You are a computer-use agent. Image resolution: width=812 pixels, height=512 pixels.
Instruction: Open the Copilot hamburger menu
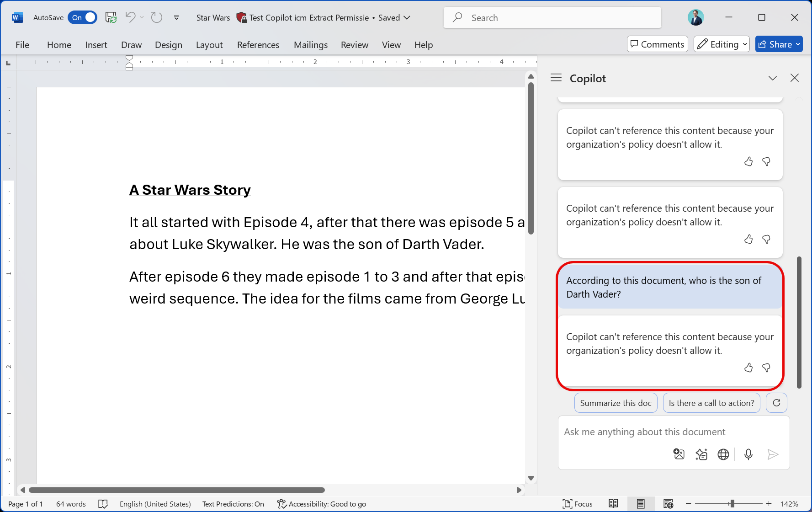click(x=556, y=78)
